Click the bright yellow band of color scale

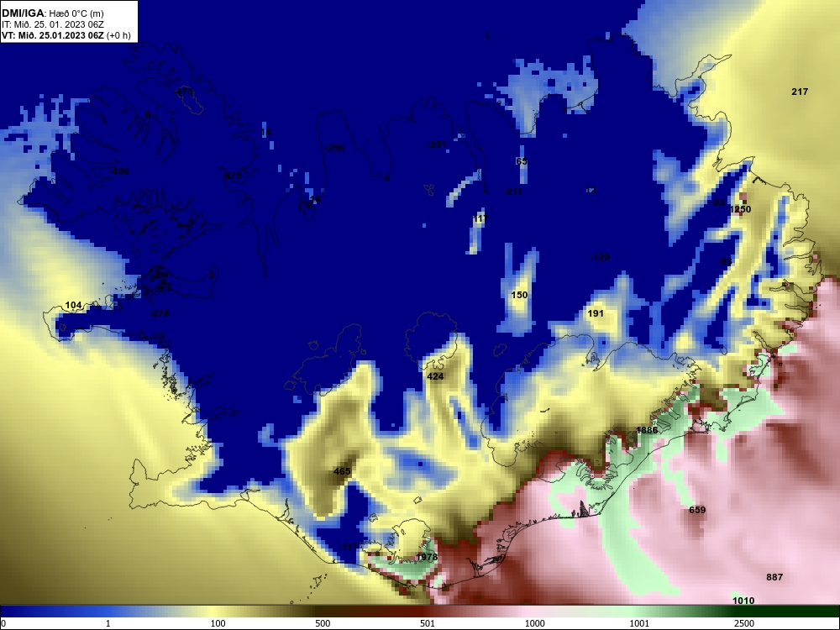212,612
